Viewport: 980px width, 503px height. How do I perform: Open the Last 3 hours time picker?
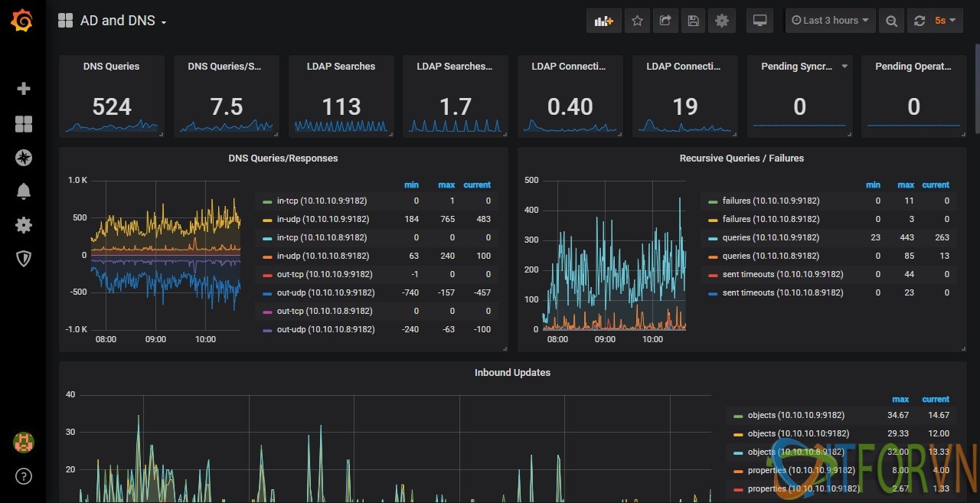(831, 21)
